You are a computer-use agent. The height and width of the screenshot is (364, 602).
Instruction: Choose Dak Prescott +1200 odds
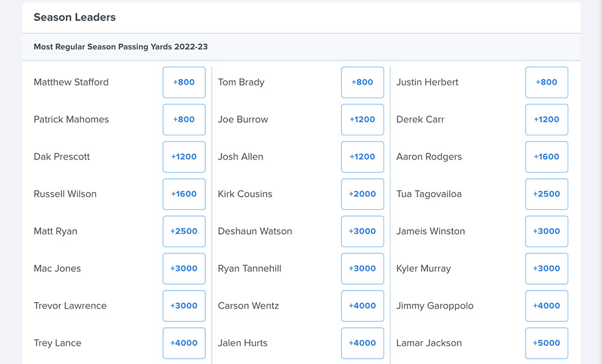[184, 157]
